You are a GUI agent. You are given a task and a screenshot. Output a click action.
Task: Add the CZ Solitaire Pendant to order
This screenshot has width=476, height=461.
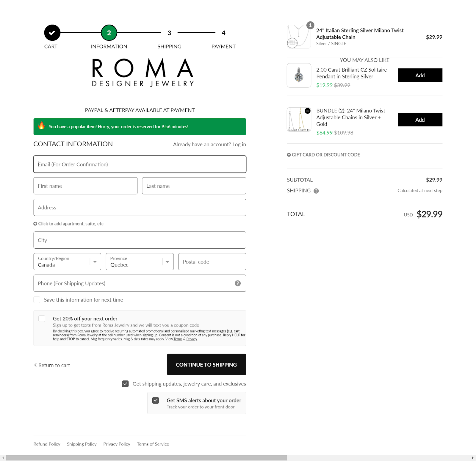click(x=420, y=75)
